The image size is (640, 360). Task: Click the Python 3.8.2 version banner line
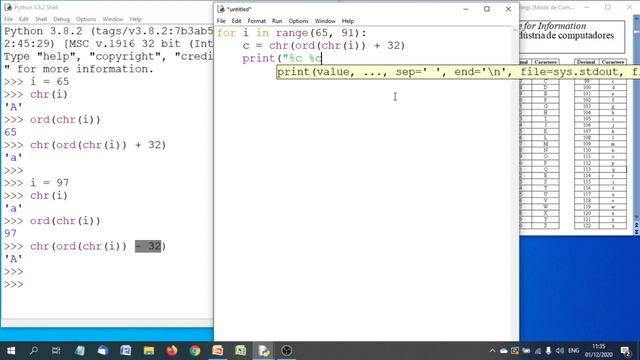[x=108, y=31]
